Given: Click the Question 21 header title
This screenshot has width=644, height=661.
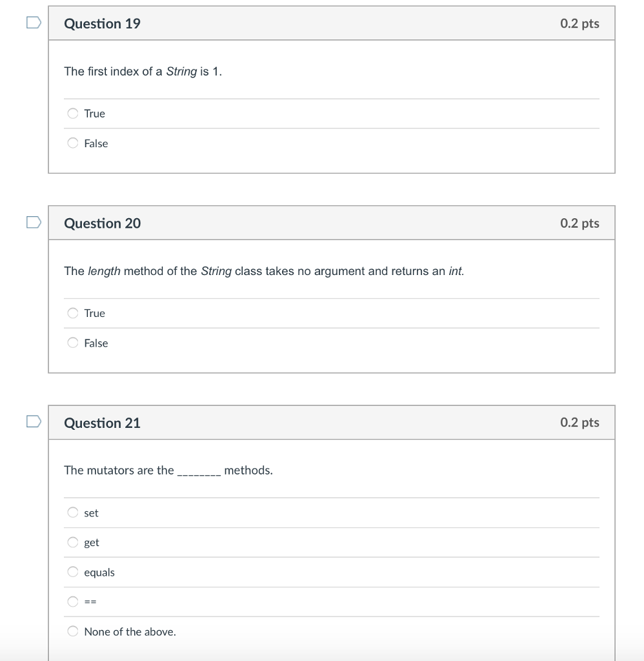Looking at the screenshot, I should 102,423.
